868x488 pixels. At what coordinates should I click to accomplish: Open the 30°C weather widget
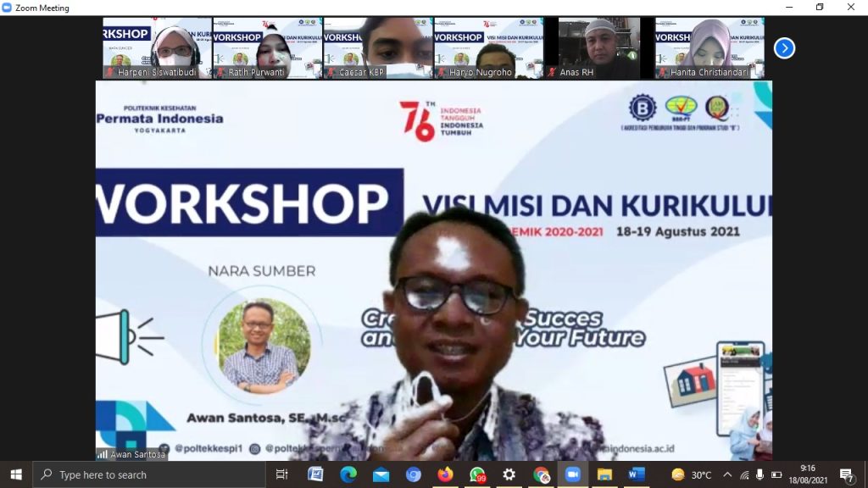pos(692,474)
